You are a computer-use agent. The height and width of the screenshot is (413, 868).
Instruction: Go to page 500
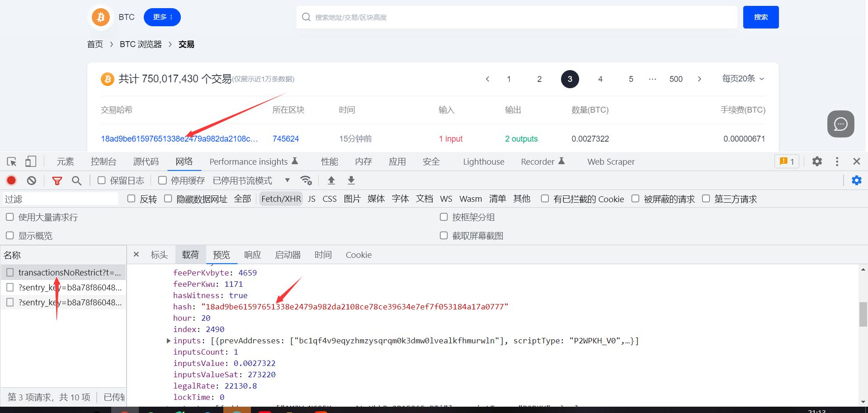point(676,79)
